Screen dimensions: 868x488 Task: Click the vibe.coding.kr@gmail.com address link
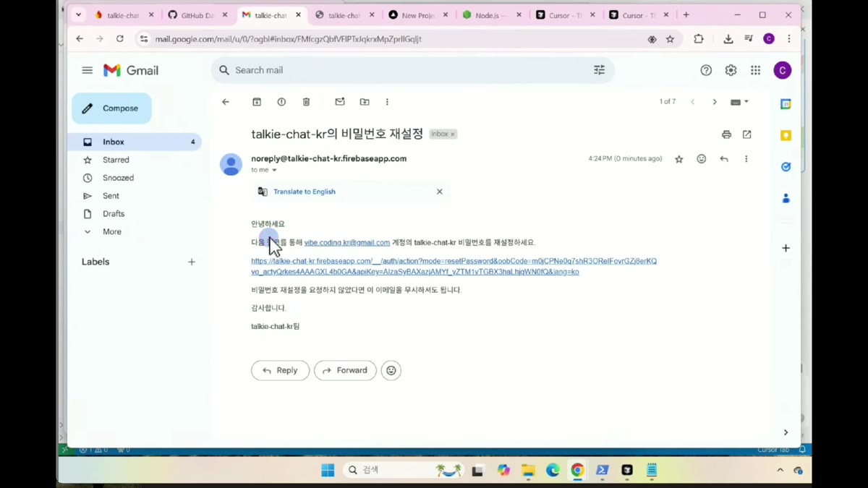pyautogui.click(x=347, y=242)
